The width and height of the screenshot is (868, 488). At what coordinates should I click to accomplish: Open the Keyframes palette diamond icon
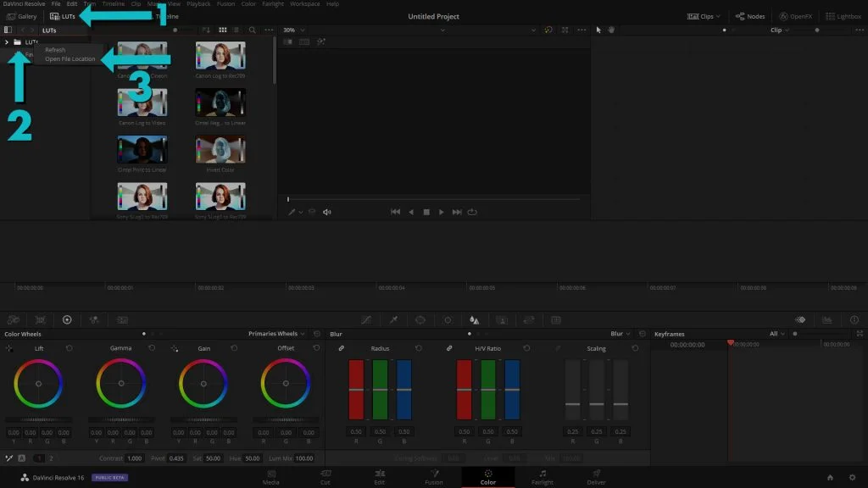click(x=800, y=319)
